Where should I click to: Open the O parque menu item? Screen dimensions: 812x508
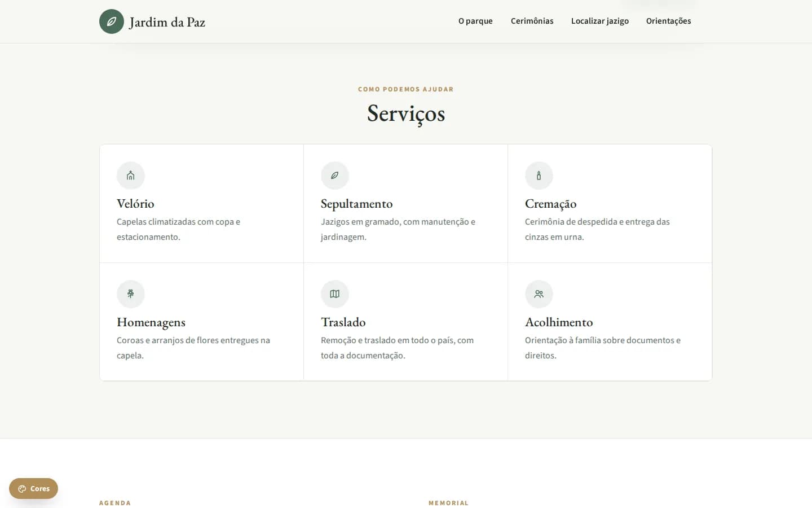pyautogui.click(x=475, y=21)
